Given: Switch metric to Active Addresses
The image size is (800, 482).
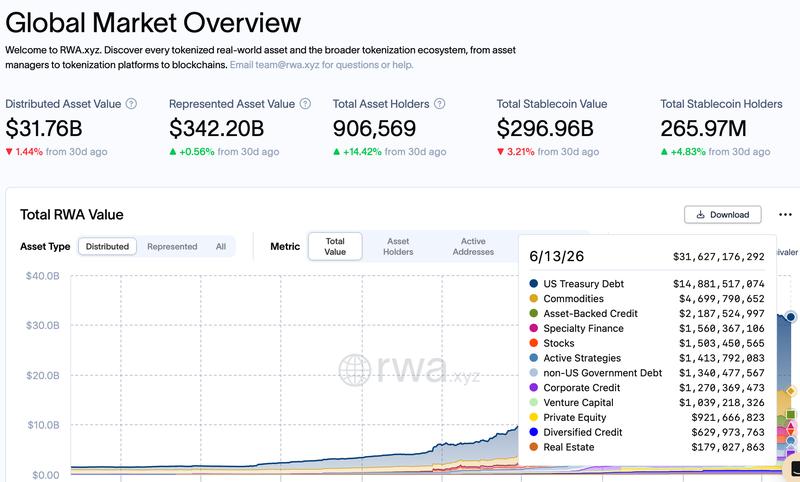Looking at the screenshot, I should [x=473, y=246].
